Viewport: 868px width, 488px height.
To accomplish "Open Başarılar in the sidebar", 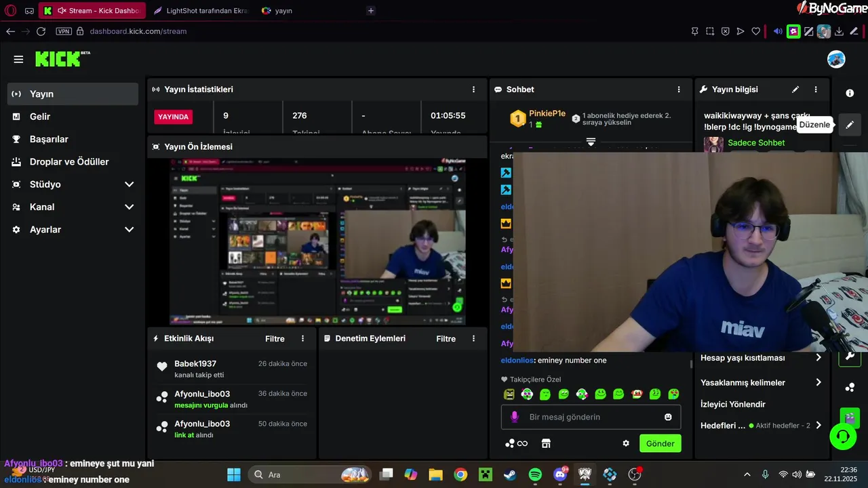I will pos(73,139).
